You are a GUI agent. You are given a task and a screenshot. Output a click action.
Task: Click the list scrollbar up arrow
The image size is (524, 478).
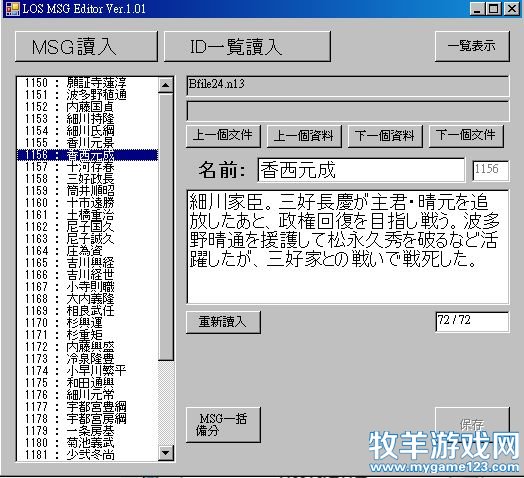(166, 85)
